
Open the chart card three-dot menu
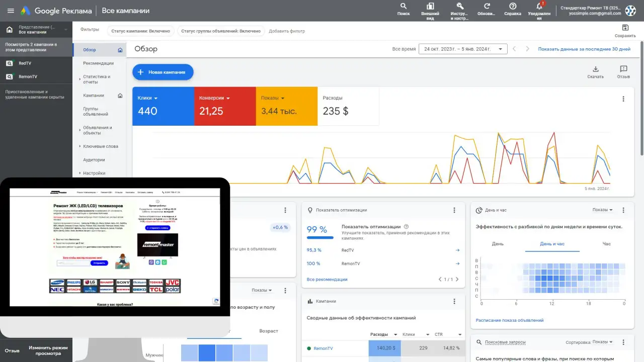[623, 99]
